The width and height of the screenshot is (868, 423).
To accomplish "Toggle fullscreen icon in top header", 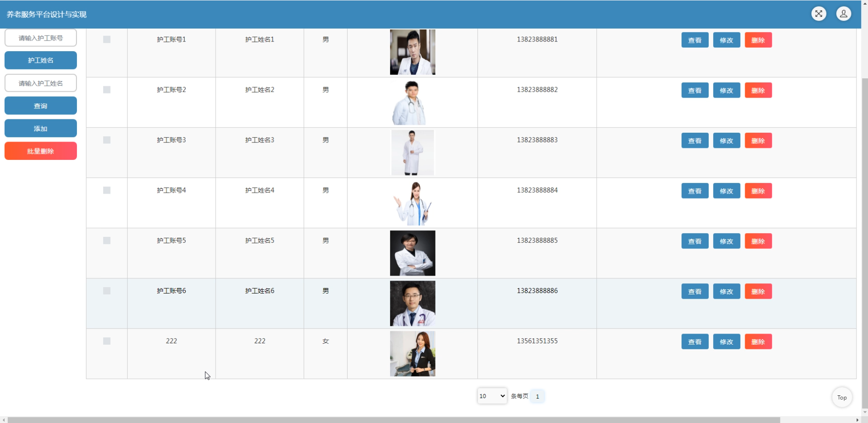I will [x=819, y=14].
